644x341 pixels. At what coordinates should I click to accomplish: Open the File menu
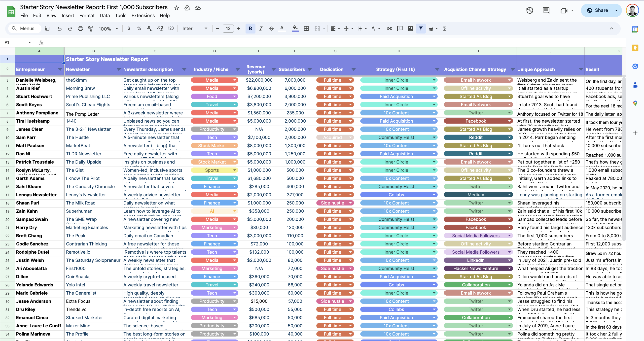click(24, 15)
